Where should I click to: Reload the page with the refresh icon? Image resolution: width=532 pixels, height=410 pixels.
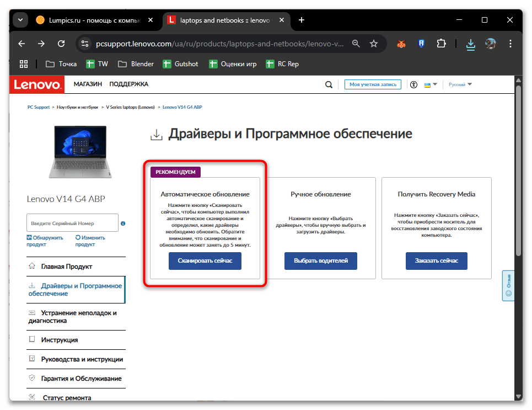tap(61, 44)
